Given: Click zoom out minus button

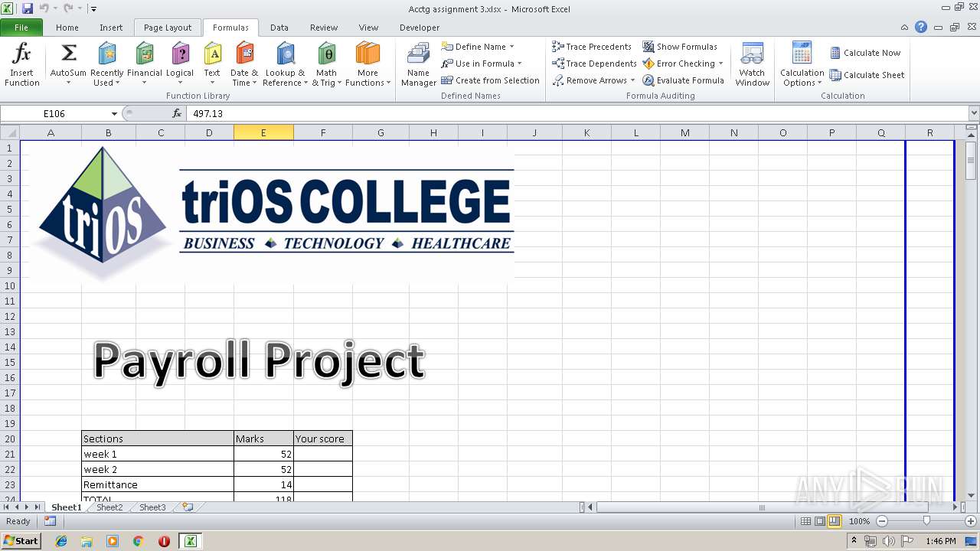Looking at the screenshot, I should 882,521.
